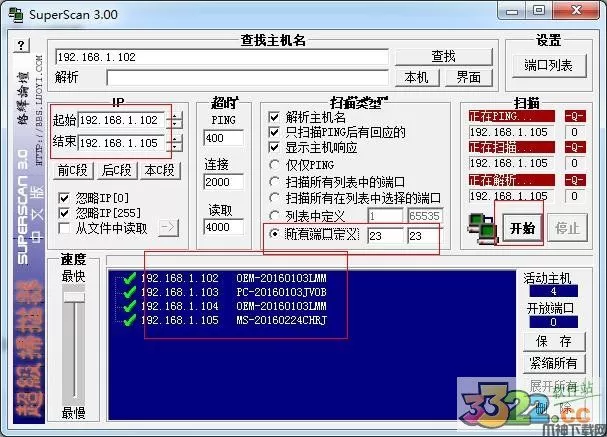Click the 开放端口 count value 0
The height and width of the screenshot is (437, 607).
[x=554, y=322]
